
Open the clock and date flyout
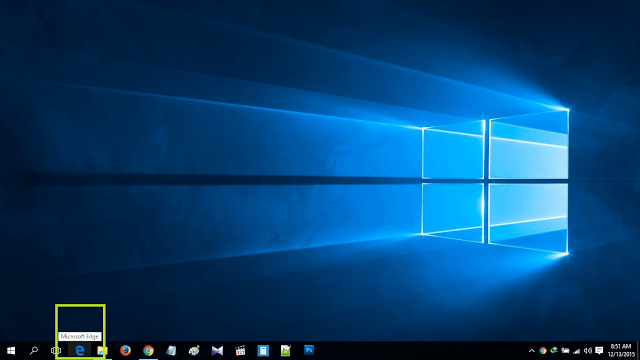[x=621, y=351]
